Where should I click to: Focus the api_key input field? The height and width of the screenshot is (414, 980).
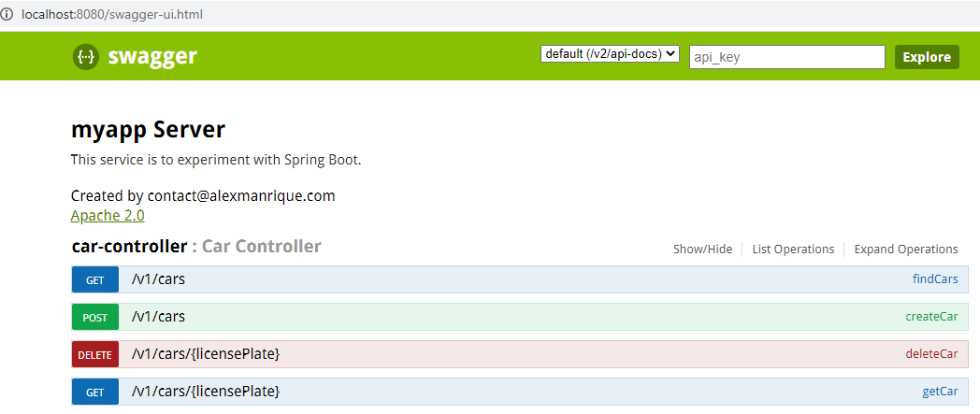[x=786, y=57]
